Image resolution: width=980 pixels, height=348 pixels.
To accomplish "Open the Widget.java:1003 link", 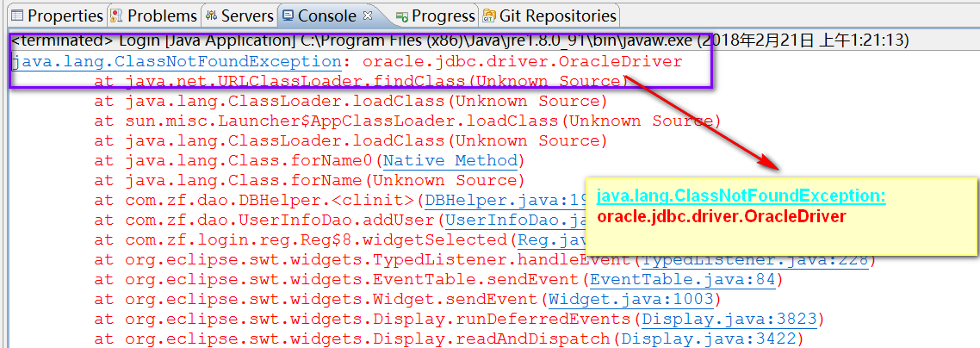I will click(x=631, y=299).
